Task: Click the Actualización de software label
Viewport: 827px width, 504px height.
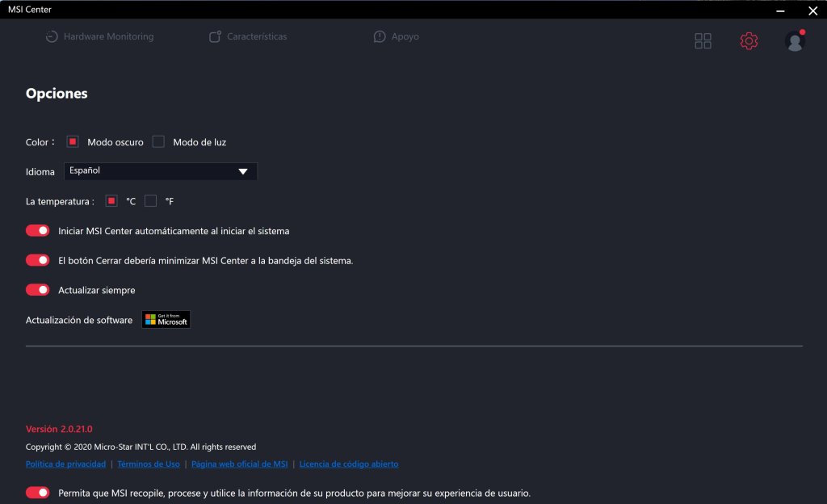Action: [79, 320]
